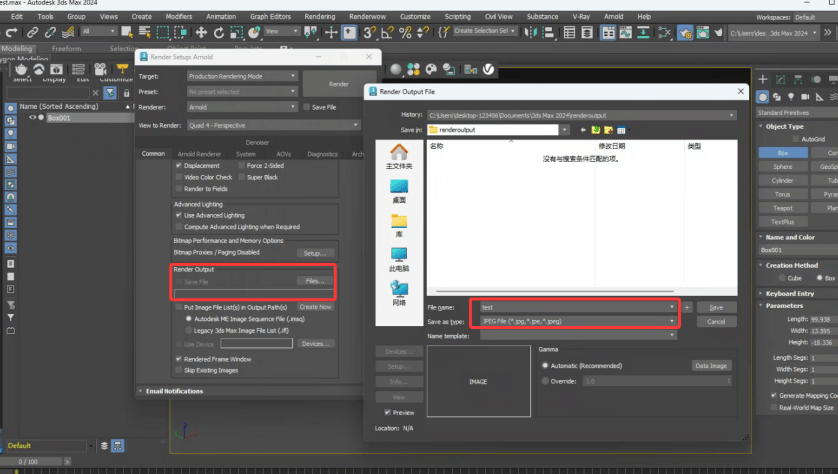
Task: Open the Graph Editors menu
Action: pyautogui.click(x=270, y=17)
